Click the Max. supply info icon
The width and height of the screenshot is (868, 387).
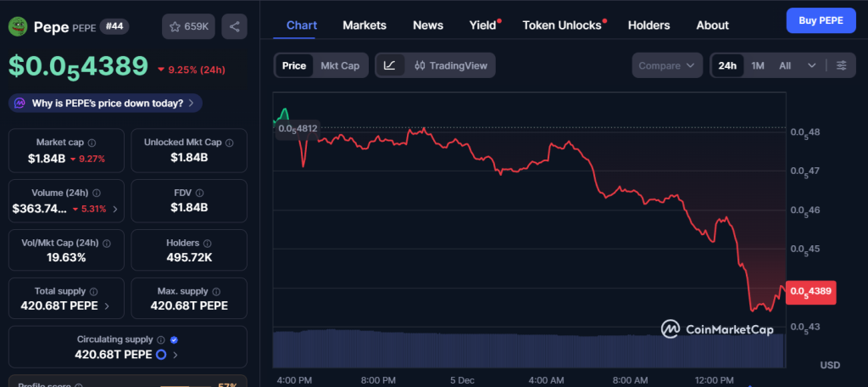tap(216, 291)
